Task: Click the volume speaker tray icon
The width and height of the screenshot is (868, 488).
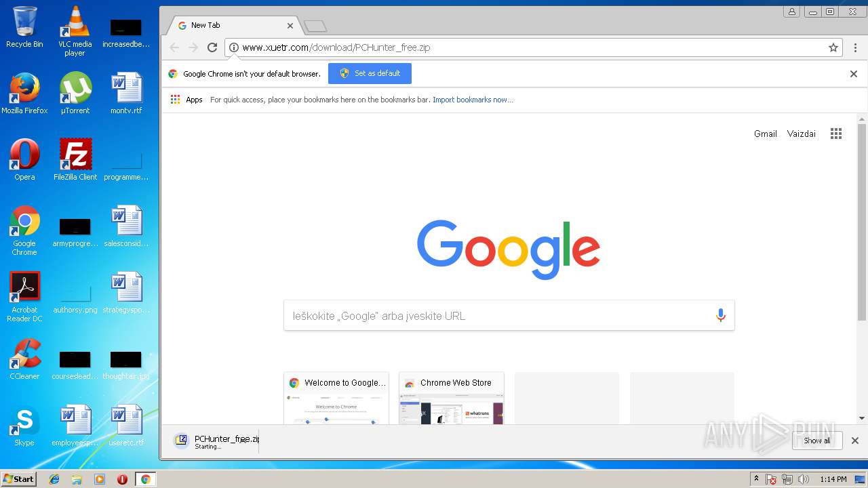Action: point(804,479)
